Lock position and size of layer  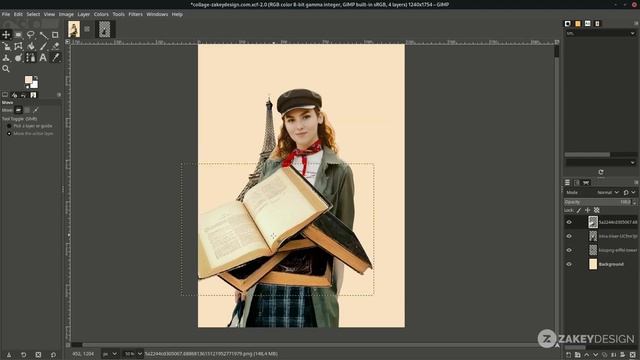(x=588, y=210)
